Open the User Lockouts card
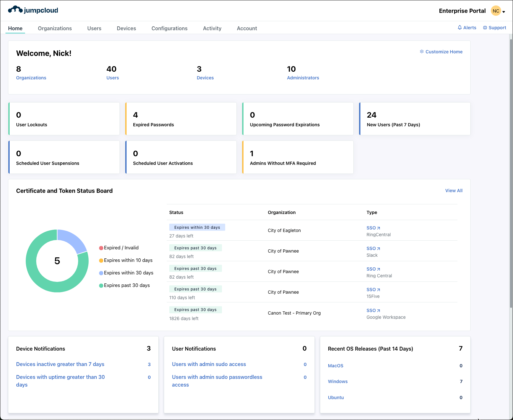Image resolution: width=513 pixels, height=420 pixels. (x=64, y=119)
